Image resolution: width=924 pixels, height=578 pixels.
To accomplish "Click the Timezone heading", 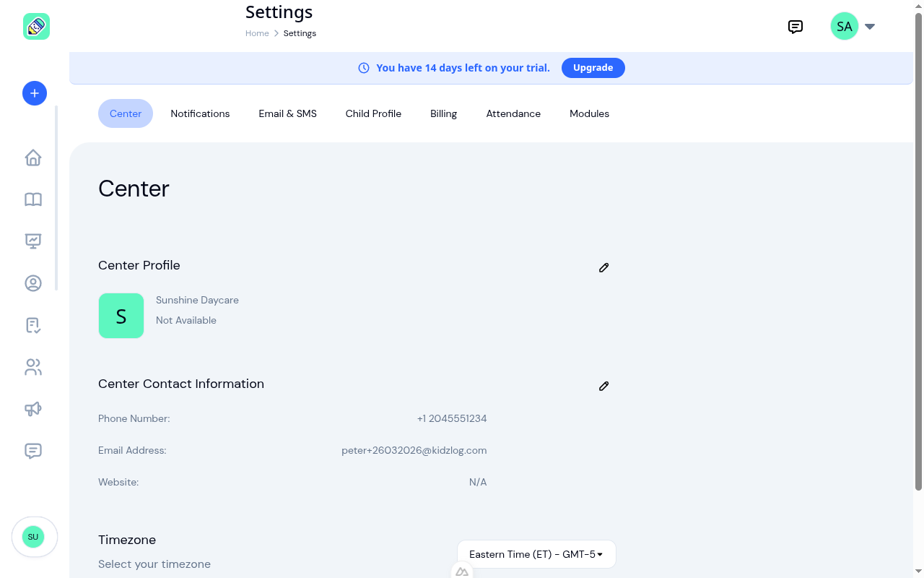I will 127,540.
